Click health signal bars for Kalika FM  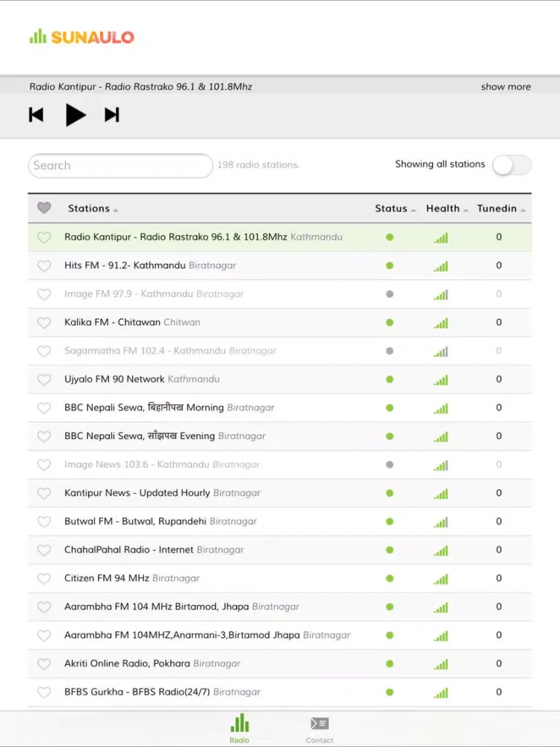[x=441, y=323]
